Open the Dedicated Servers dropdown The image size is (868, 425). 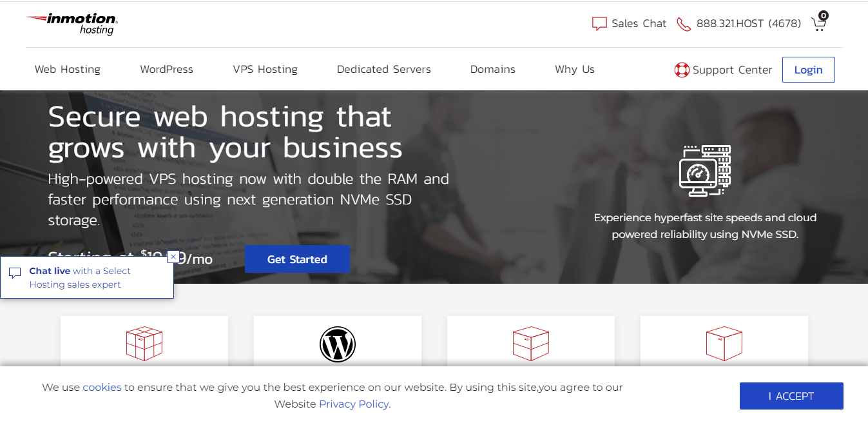(x=383, y=69)
